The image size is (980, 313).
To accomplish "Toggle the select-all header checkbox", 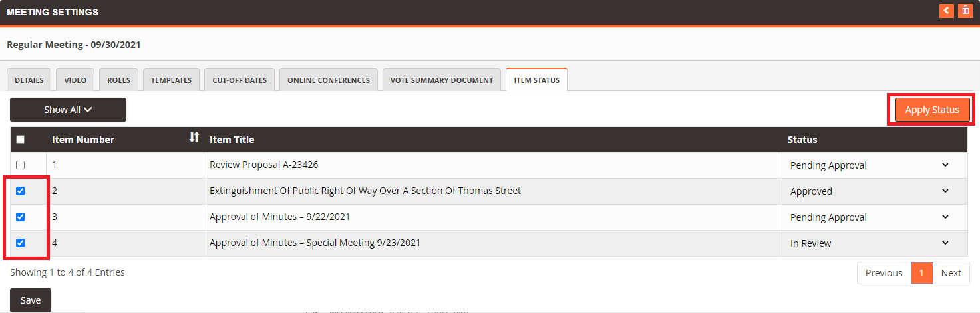I will click(x=20, y=140).
